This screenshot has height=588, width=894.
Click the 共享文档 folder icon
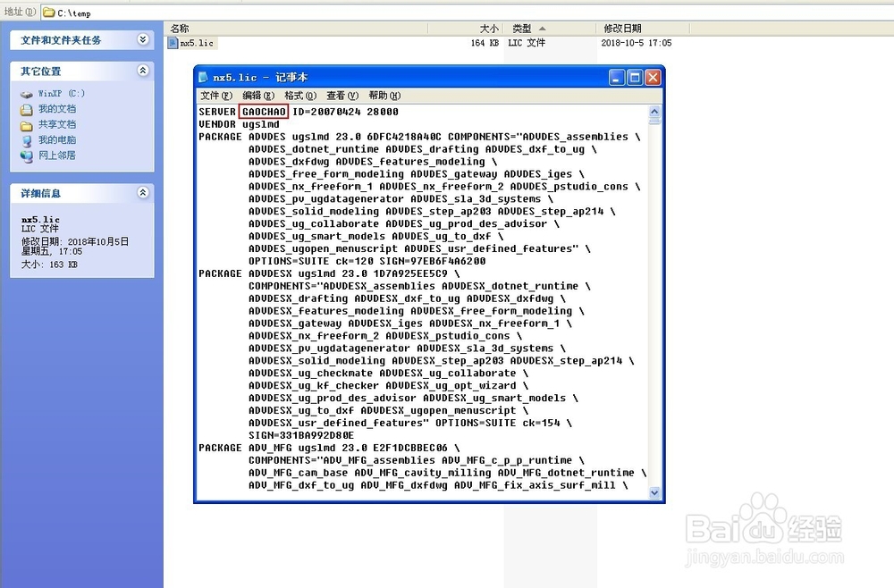pos(26,125)
